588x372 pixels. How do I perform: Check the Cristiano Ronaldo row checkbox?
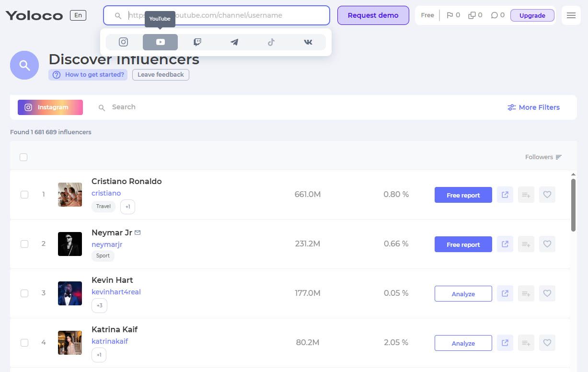point(24,195)
